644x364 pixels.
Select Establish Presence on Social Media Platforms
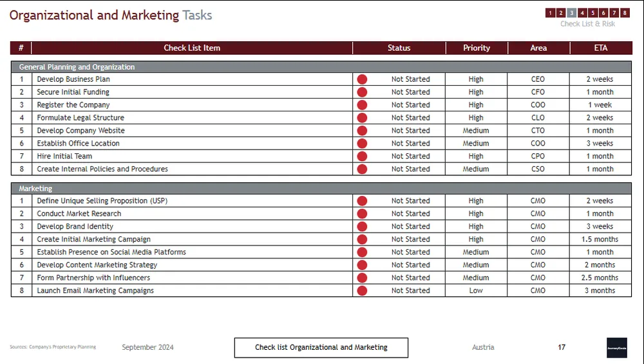[x=111, y=253]
